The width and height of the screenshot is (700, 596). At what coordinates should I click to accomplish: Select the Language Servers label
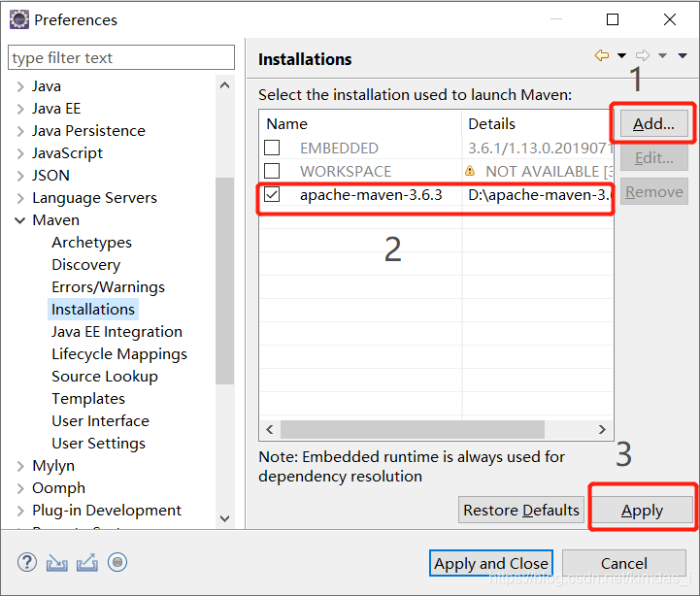pyautogui.click(x=94, y=198)
